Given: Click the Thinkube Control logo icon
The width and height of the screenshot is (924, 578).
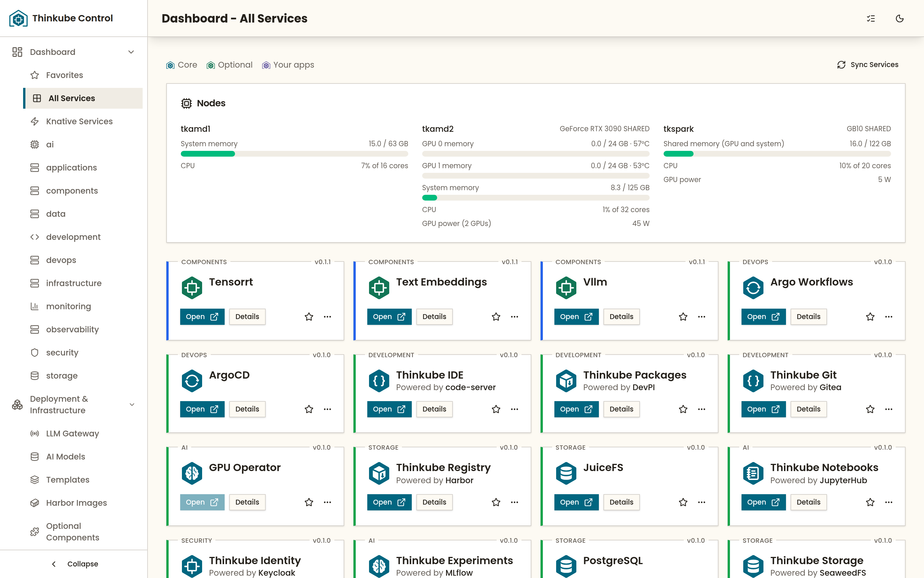Looking at the screenshot, I should (x=18, y=18).
